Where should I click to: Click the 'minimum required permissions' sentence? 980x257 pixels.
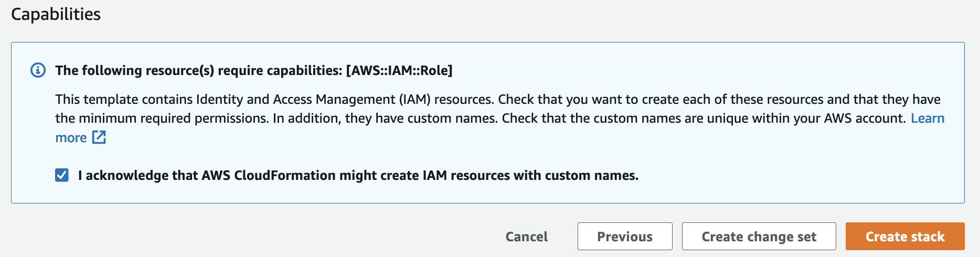tap(173, 119)
